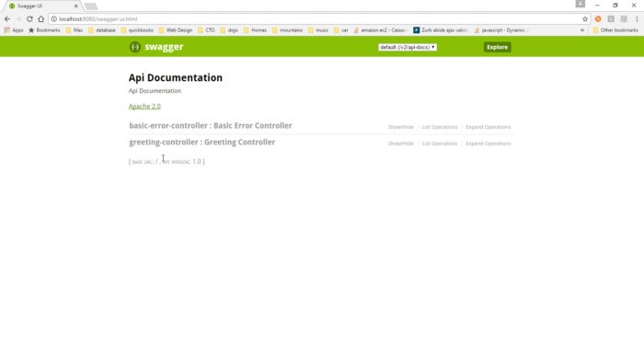Image resolution: width=644 pixels, height=346 pixels.
Task: Select the Swagger UI browser tab
Action: pos(41,6)
